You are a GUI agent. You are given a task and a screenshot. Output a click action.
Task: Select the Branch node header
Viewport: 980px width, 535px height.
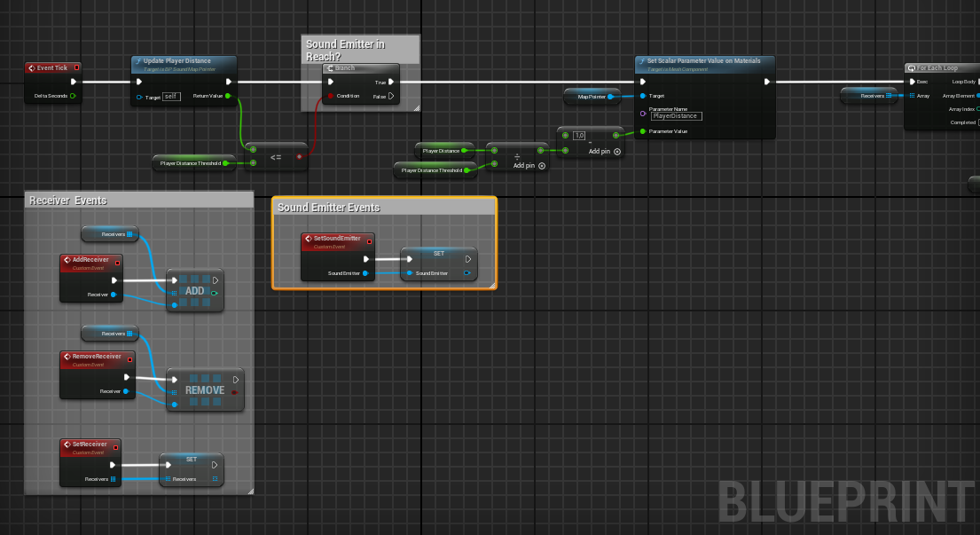[x=360, y=68]
